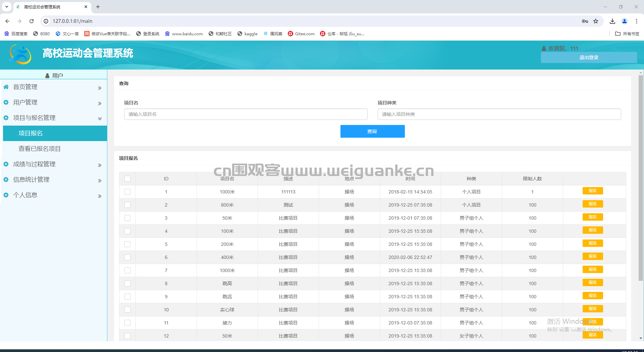
Task: Open the 个人信息 menu label
Action: pyautogui.click(x=25, y=195)
